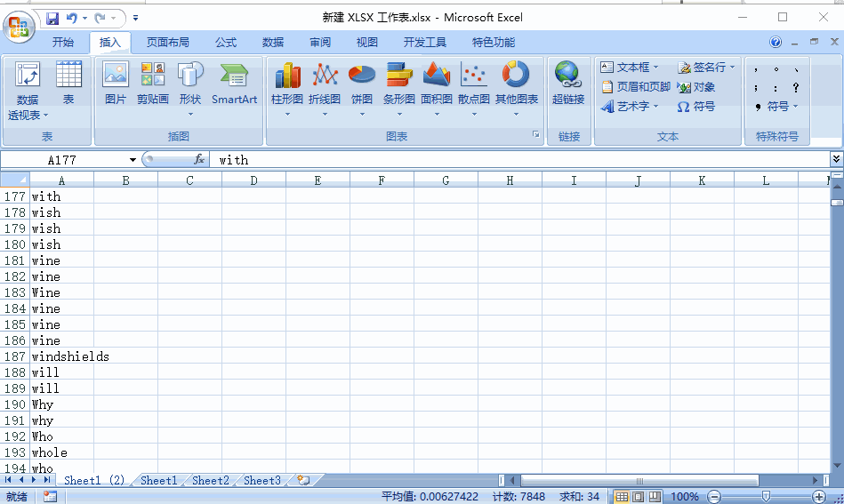Screen dimensions: 844x504
Task: Redo the last undone action
Action: (100, 19)
